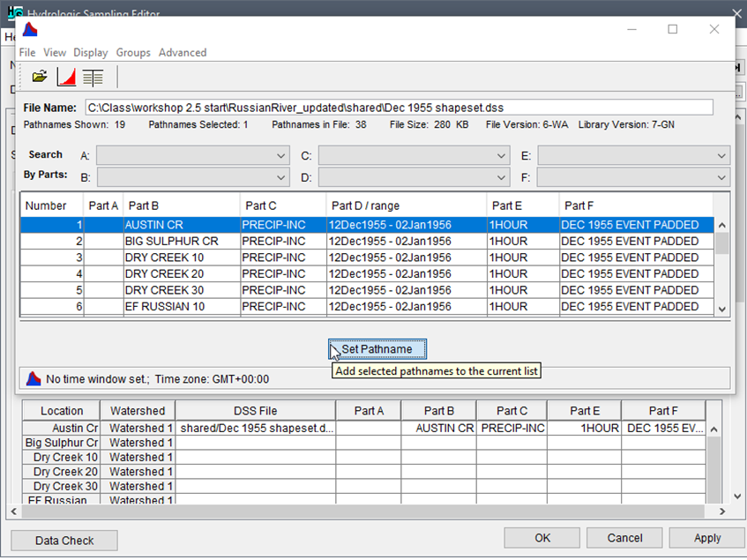The width and height of the screenshot is (747, 560).
Task: Open the File menu
Action: (26, 52)
